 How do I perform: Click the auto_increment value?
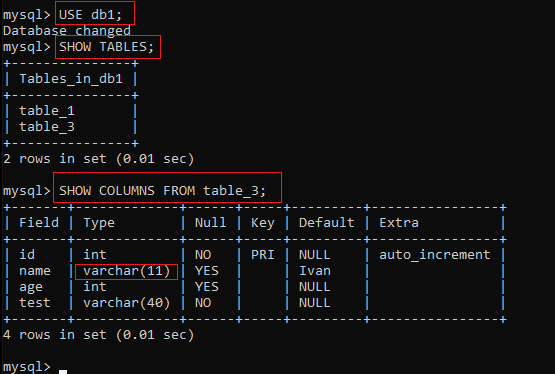click(435, 255)
